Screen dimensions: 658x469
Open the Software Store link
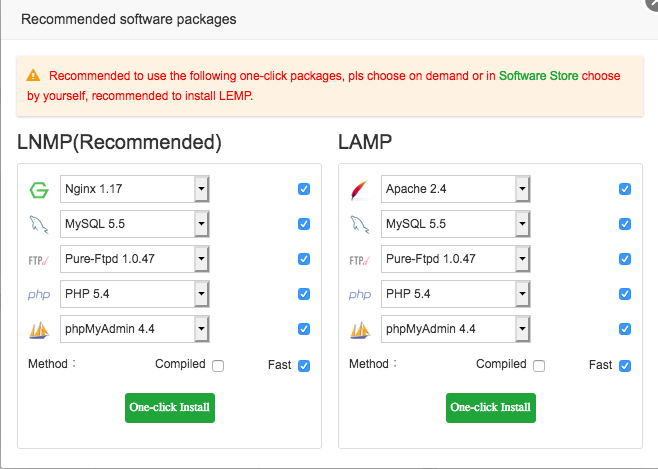(538, 76)
